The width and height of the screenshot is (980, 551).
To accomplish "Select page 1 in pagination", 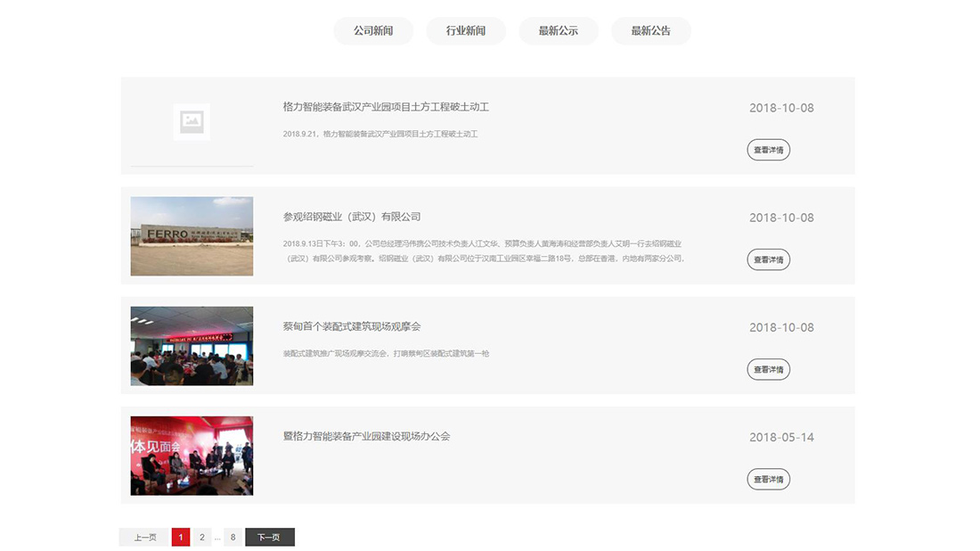I will pyautogui.click(x=181, y=538).
